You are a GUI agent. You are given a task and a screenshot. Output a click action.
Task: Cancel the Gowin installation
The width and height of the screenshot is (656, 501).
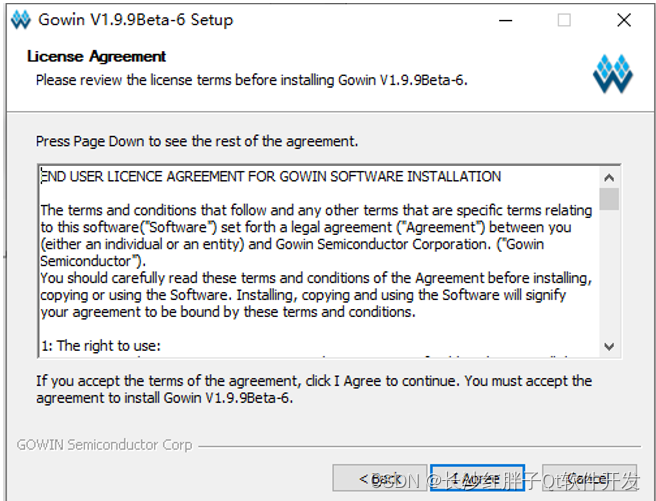pyautogui.click(x=589, y=478)
